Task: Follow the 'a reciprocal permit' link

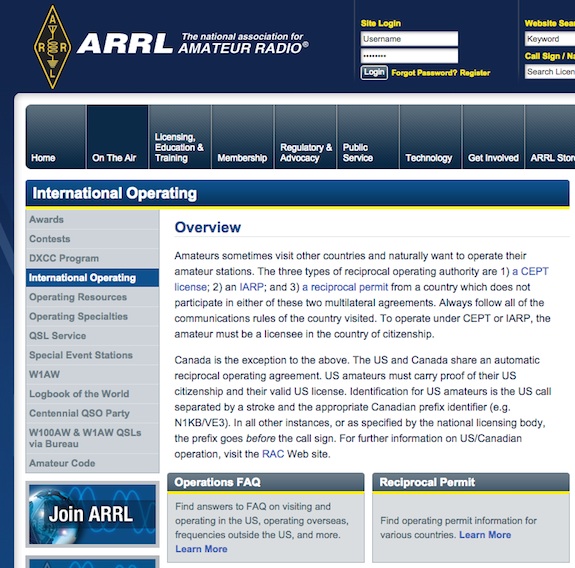Action: 345,287
